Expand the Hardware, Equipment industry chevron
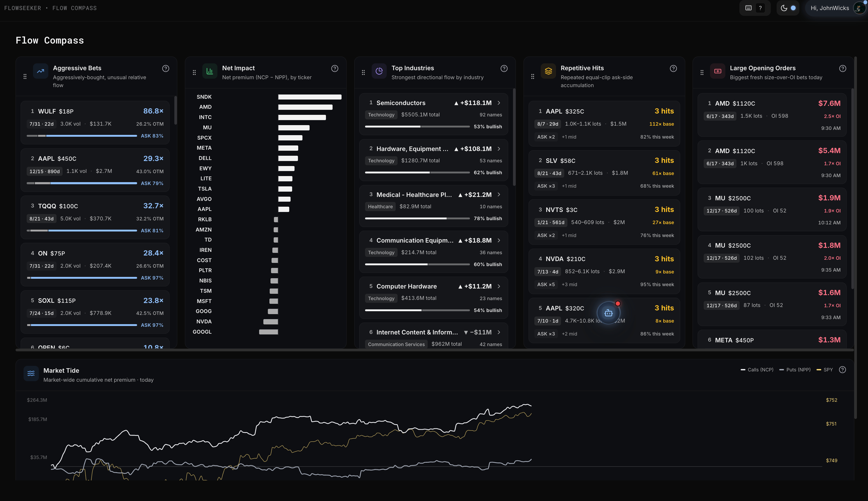The height and width of the screenshot is (501, 868). point(499,149)
